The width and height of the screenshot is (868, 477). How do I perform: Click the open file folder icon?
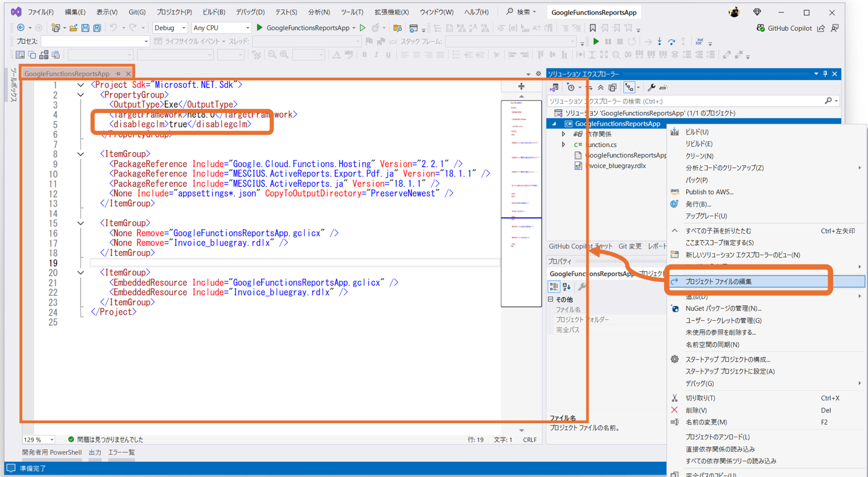click(73, 28)
